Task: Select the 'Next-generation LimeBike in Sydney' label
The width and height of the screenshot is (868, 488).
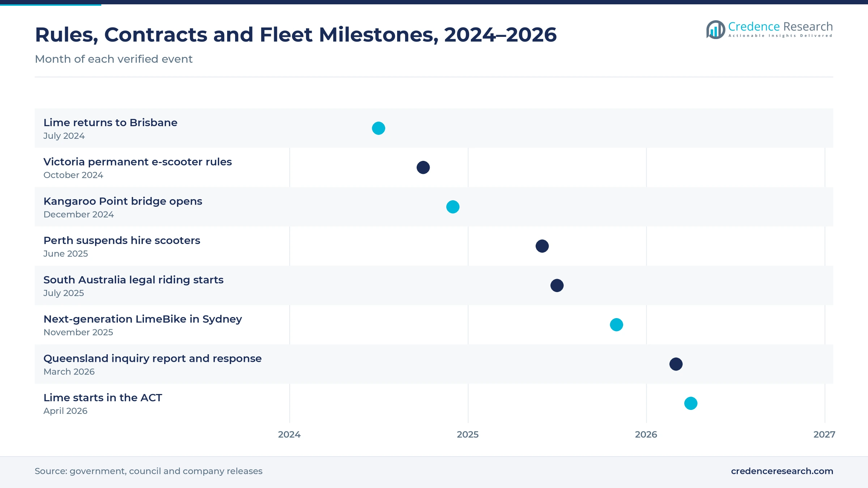Action: coord(142,319)
